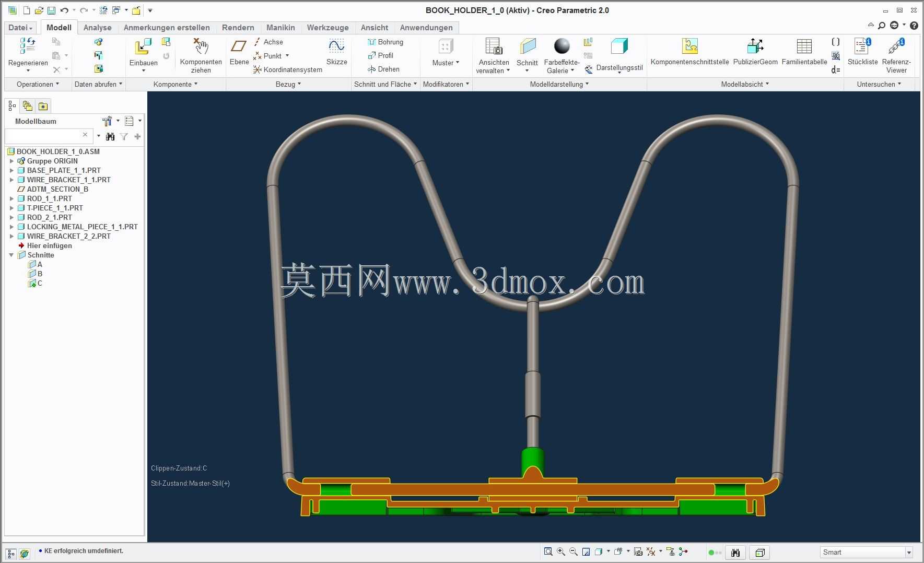The image size is (924, 563).
Task: Open the Stückliste bill of materials
Action: pyautogui.click(x=862, y=46)
